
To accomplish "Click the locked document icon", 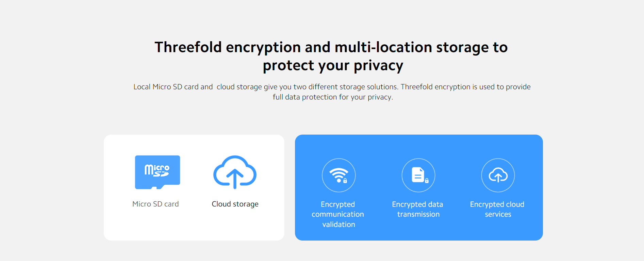I will click(418, 175).
